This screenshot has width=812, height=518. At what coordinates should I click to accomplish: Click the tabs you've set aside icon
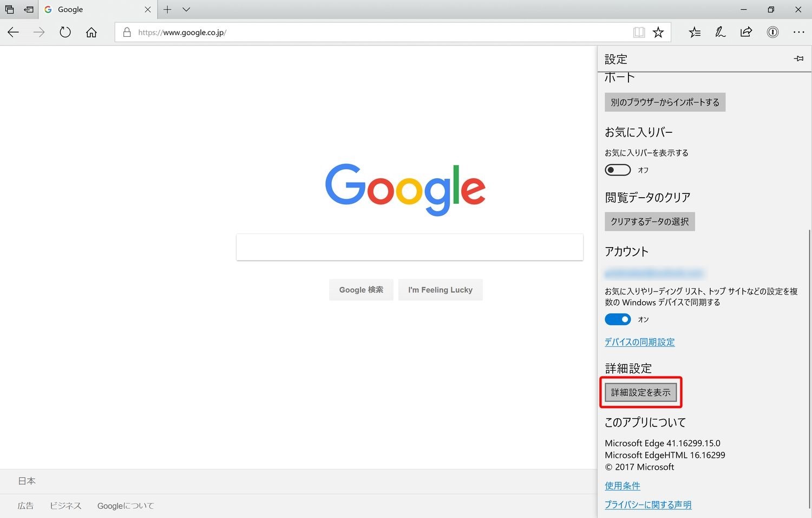(x=9, y=9)
